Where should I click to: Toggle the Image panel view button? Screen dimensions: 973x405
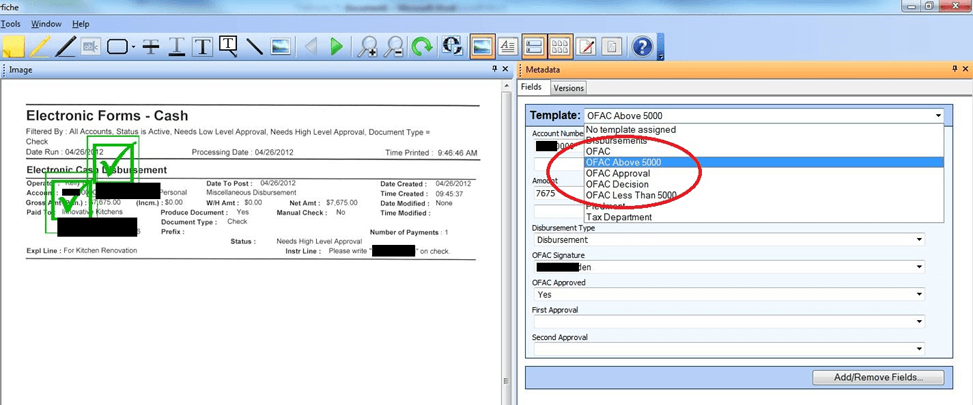pyautogui.click(x=482, y=47)
